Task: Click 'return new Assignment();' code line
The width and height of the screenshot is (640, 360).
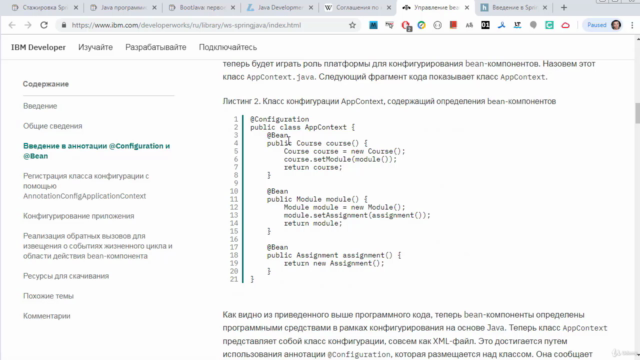Action: tap(334, 263)
